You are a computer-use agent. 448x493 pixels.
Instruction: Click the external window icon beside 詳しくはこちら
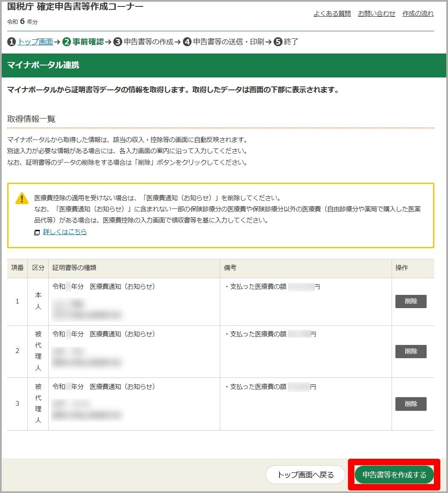pyautogui.click(x=37, y=232)
